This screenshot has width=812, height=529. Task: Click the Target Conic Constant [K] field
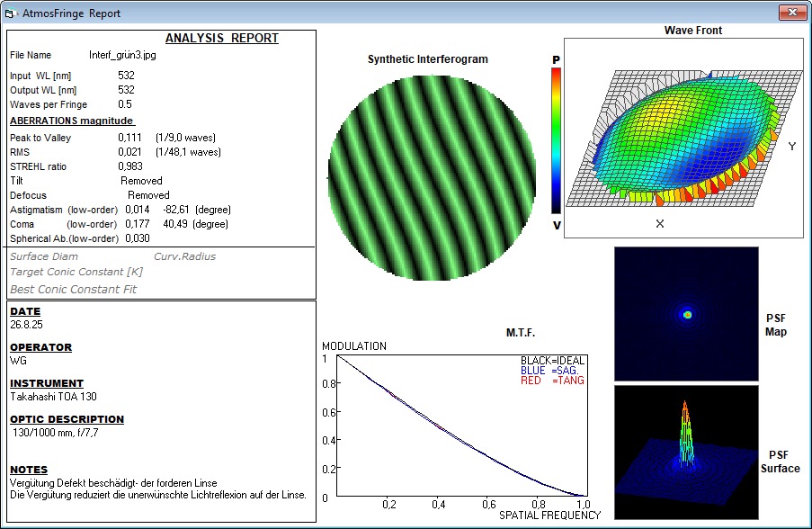tap(76, 272)
